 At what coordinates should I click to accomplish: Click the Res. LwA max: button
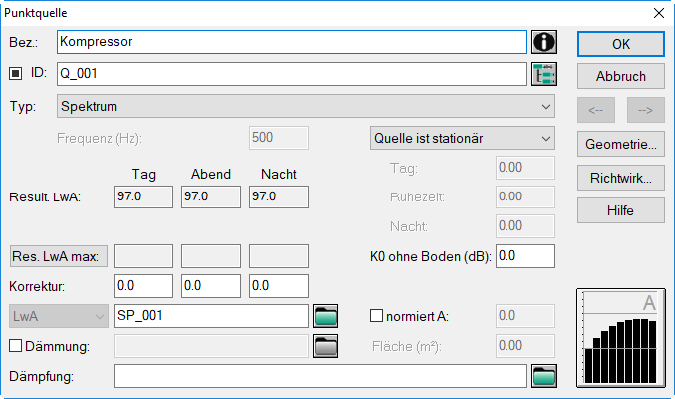[x=59, y=257]
